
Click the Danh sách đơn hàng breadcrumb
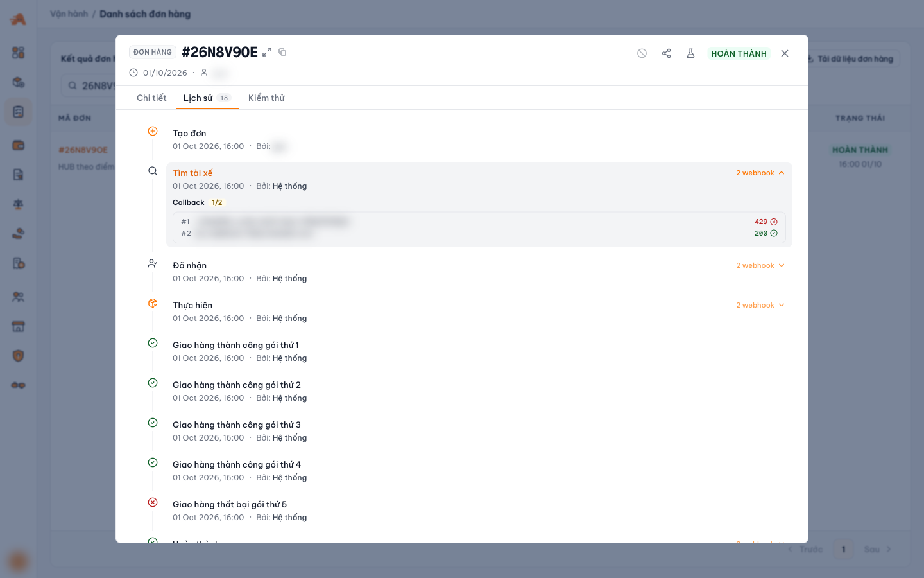pyautogui.click(x=145, y=13)
